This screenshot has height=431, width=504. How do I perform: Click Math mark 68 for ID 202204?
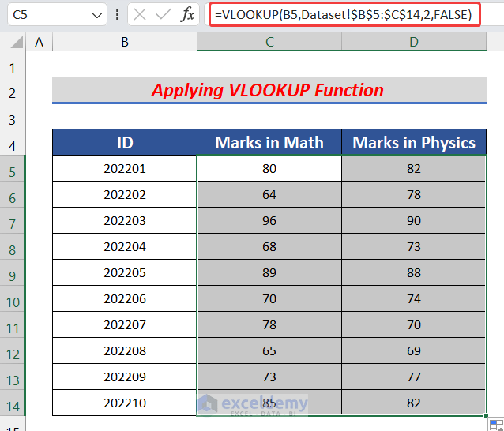(x=269, y=246)
